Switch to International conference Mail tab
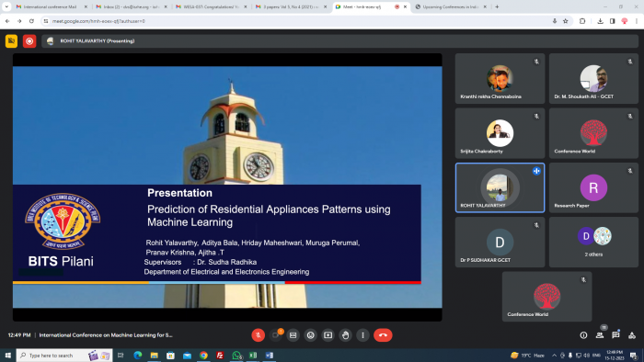The image size is (644, 362). tap(51, 7)
